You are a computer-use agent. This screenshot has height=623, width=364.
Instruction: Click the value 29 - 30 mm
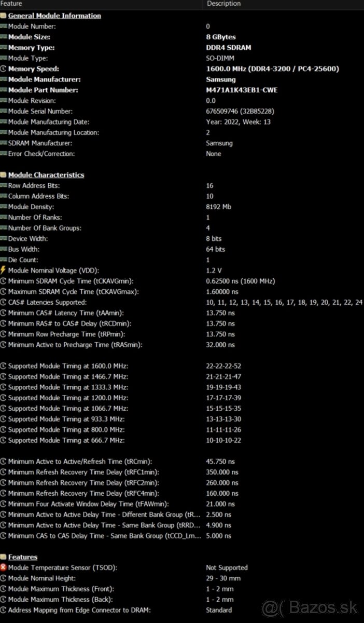(223, 578)
